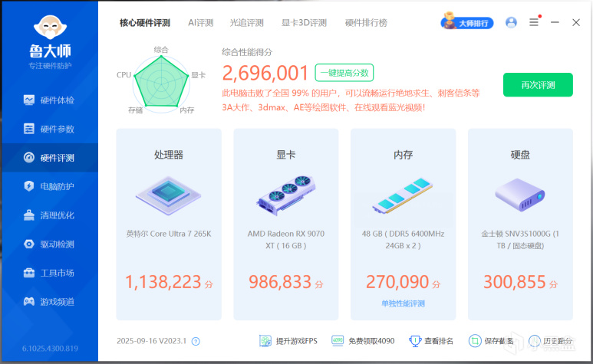The image size is (593, 364).
Task: Switch to 光追评测 tab
Action: (246, 23)
